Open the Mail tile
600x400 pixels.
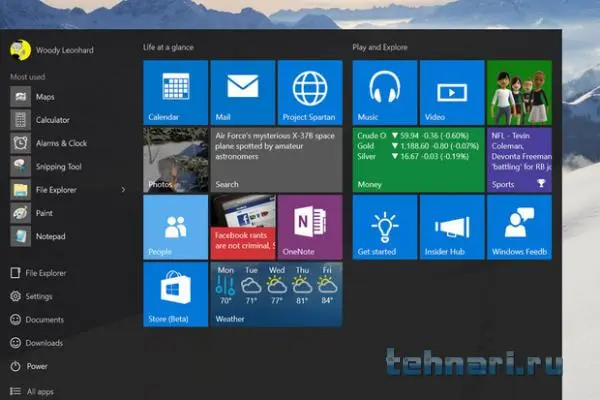pos(243,92)
